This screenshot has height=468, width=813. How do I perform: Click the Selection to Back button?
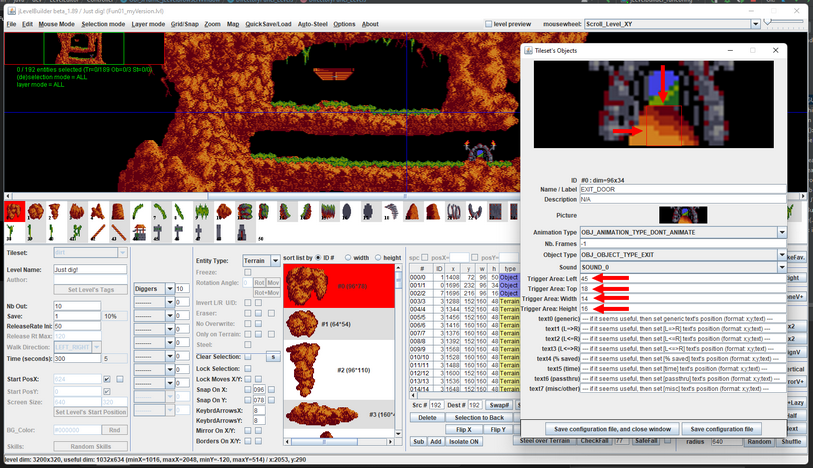479,418
